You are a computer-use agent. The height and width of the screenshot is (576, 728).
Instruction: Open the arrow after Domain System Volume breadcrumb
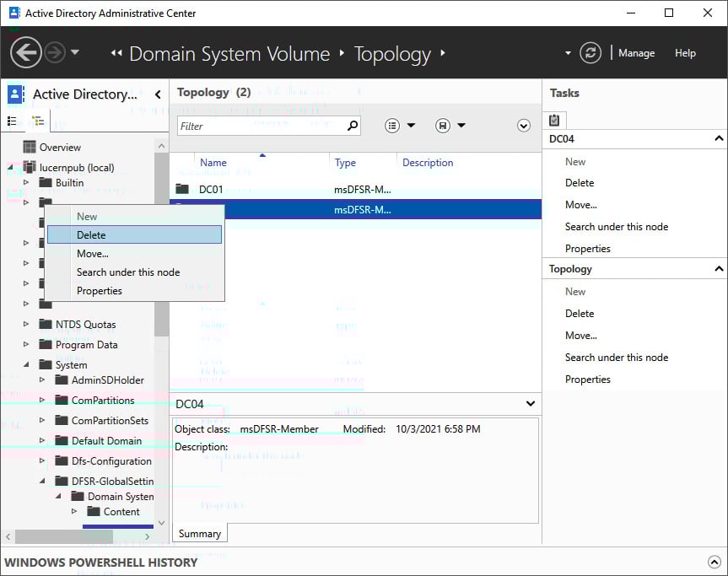(x=342, y=53)
